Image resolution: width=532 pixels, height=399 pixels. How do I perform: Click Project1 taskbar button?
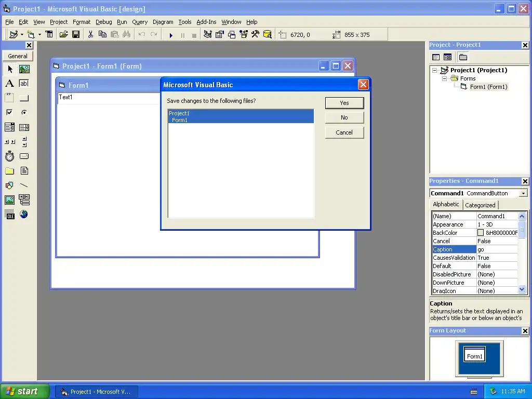[96, 392]
